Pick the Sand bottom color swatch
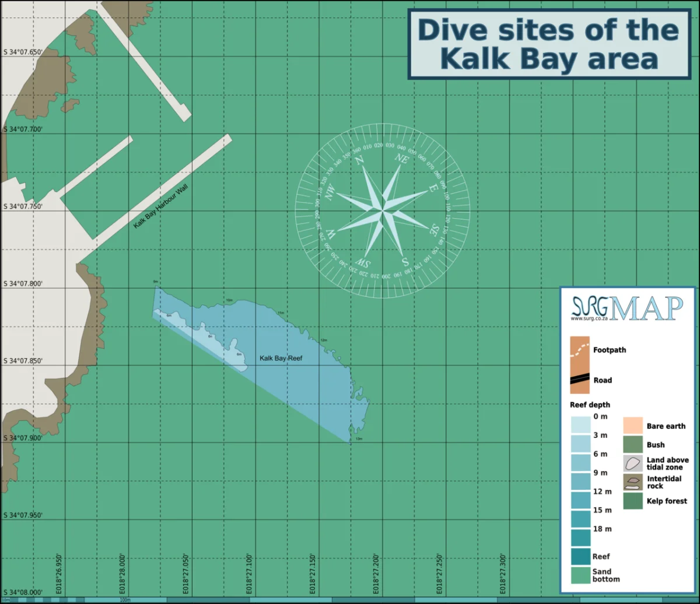Viewport: 700px width, 604px height. click(580, 575)
